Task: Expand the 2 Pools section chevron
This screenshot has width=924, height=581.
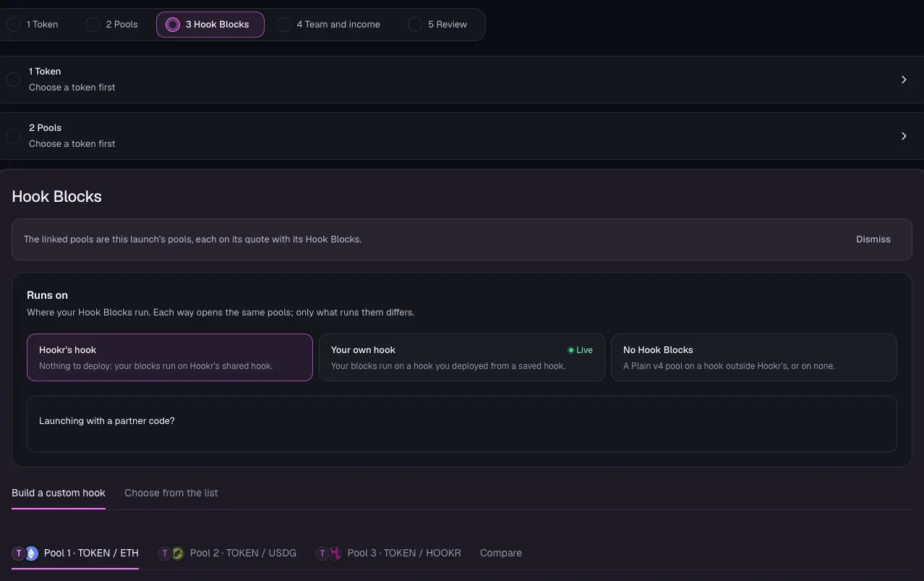Action: pos(904,136)
